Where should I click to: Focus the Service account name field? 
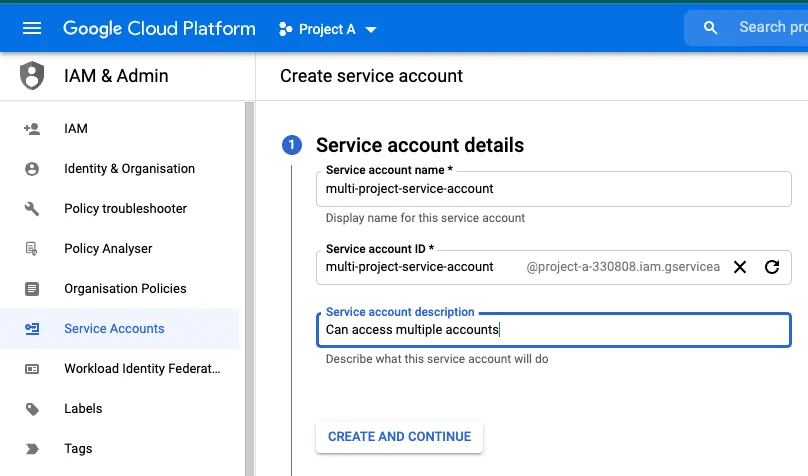pyautogui.click(x=553, y=189)
